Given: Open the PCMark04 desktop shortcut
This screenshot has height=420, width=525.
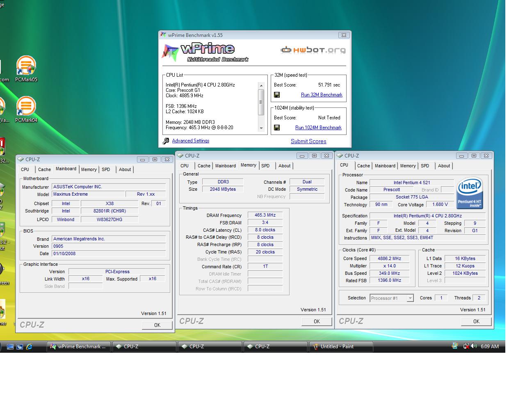Looking at the screenshot, I should 26,110.
